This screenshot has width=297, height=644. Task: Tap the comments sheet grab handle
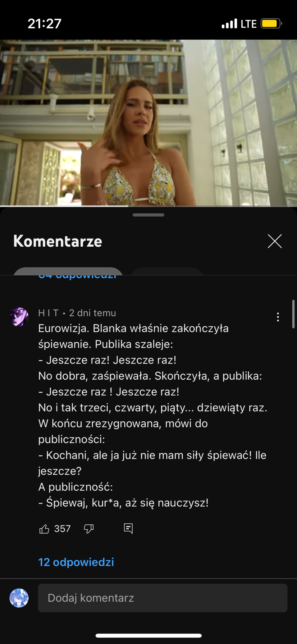[x=148, y=215]
